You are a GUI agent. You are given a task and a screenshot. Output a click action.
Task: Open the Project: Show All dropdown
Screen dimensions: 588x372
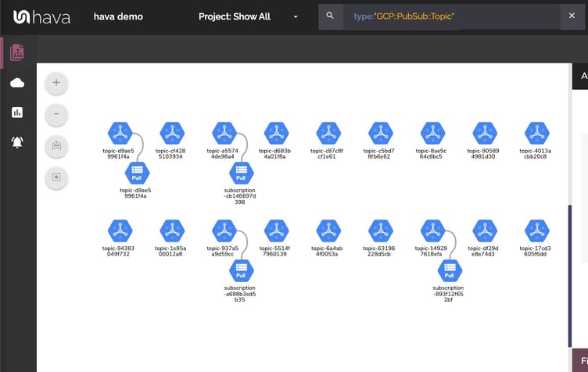[248, 17]
